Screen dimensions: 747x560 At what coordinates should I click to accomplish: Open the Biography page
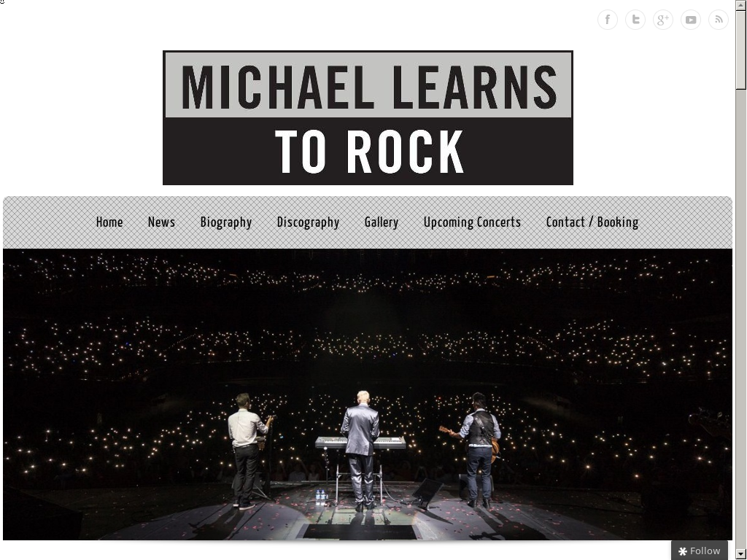(226, 222)
